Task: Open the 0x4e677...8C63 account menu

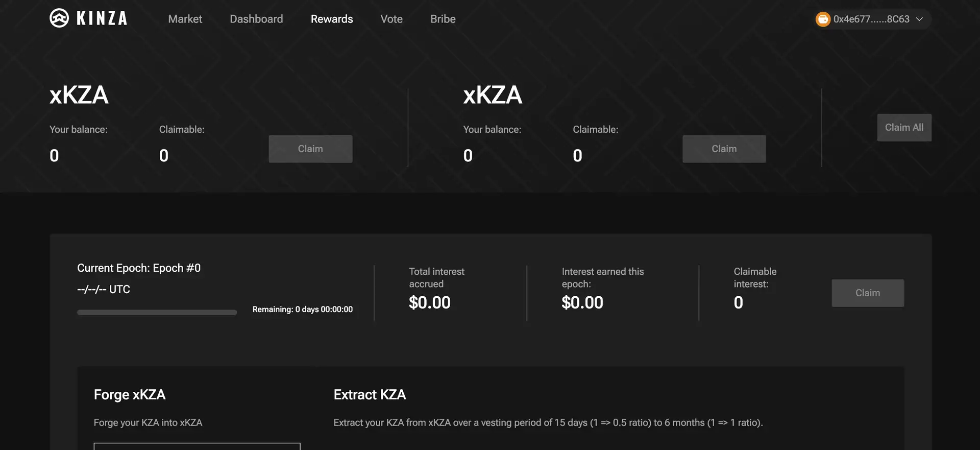Action: click(871, 19)
